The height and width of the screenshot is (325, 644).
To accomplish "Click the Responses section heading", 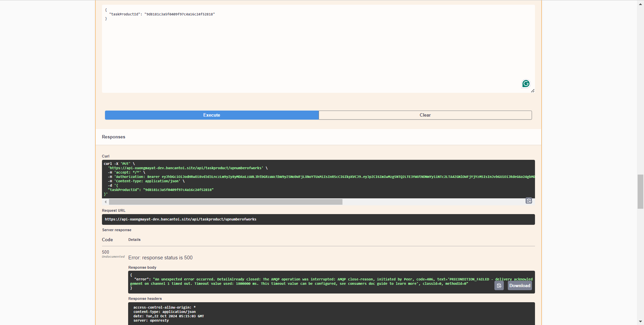I will pos(113,137).
